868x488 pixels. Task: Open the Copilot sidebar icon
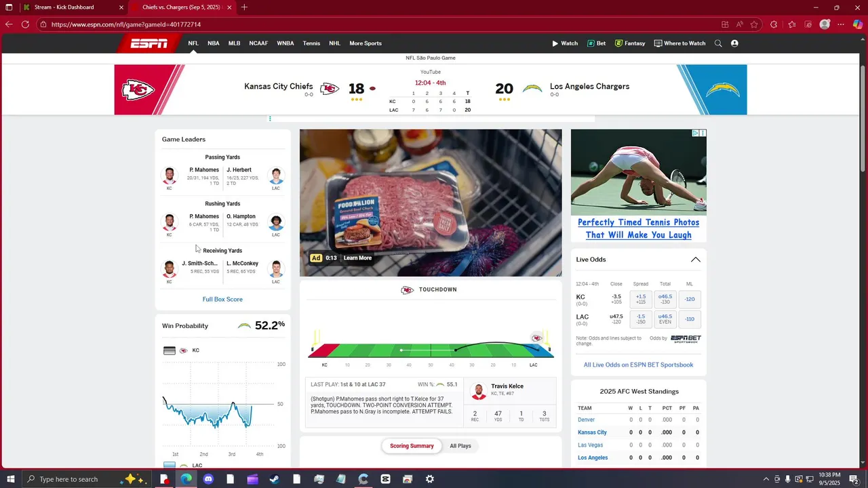(x=857, y=24)
